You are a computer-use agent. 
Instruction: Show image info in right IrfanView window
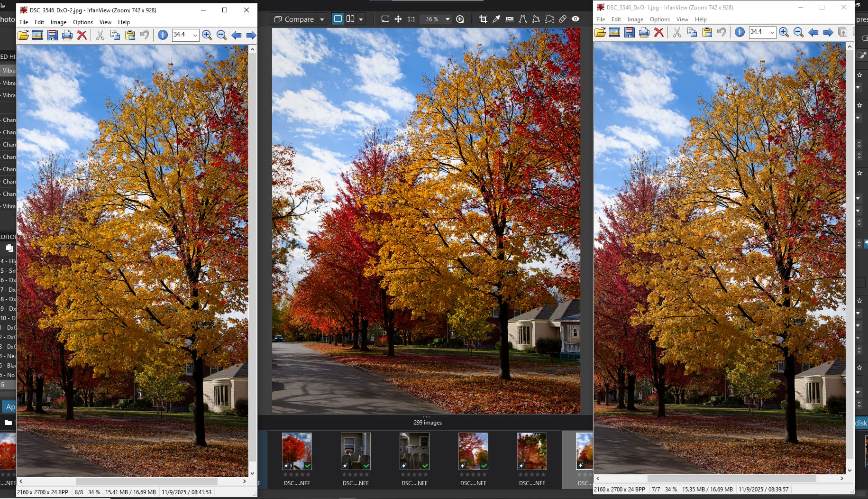coord(739,32)
